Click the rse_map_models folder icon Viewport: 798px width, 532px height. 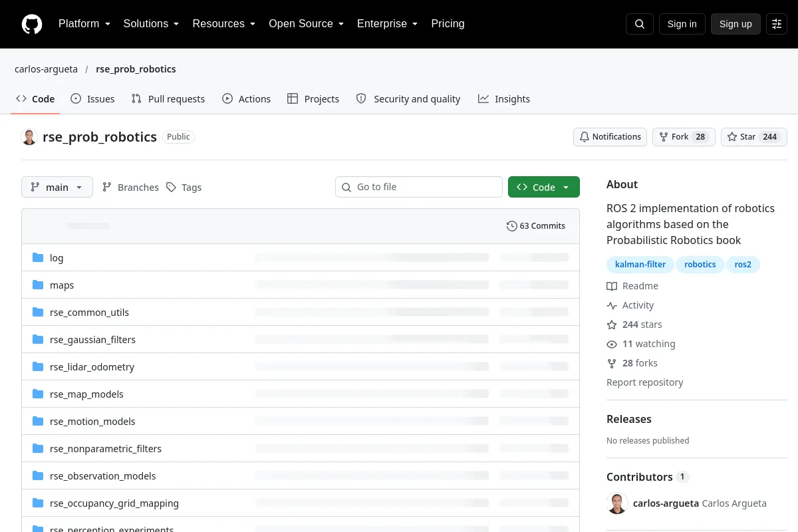[38, 394]
